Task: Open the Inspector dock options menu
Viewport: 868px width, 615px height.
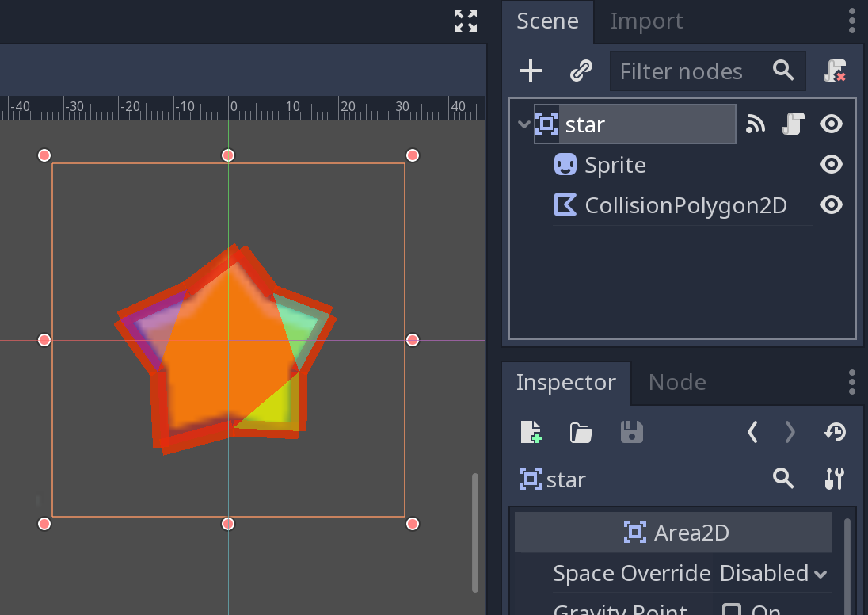Action: tap(852, 382)
